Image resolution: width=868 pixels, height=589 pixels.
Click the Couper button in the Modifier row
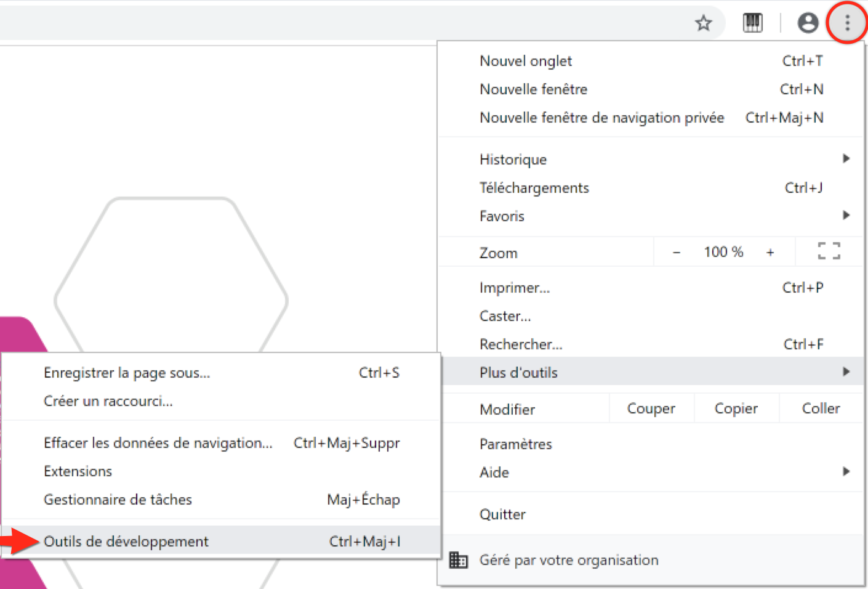(x=651, y=408)
